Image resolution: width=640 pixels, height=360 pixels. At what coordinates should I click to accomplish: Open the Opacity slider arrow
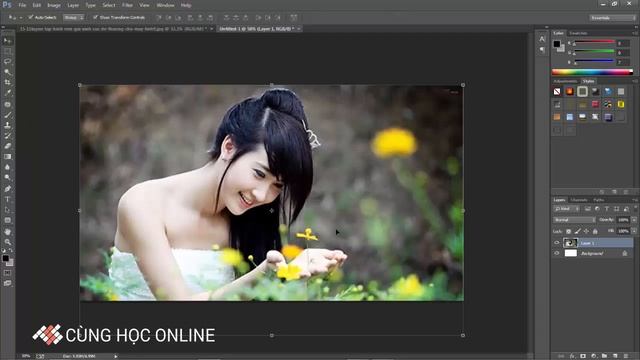pyautogui.click(x=634, y=220)
